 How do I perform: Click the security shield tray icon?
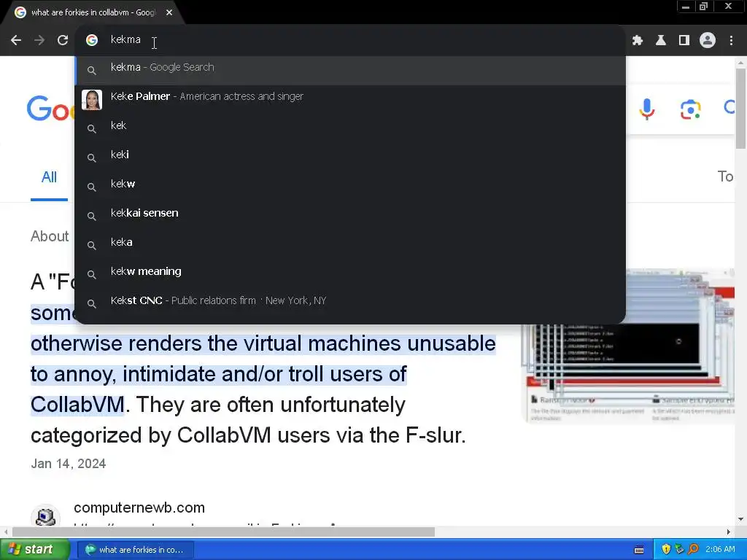(x=666, y=550)
